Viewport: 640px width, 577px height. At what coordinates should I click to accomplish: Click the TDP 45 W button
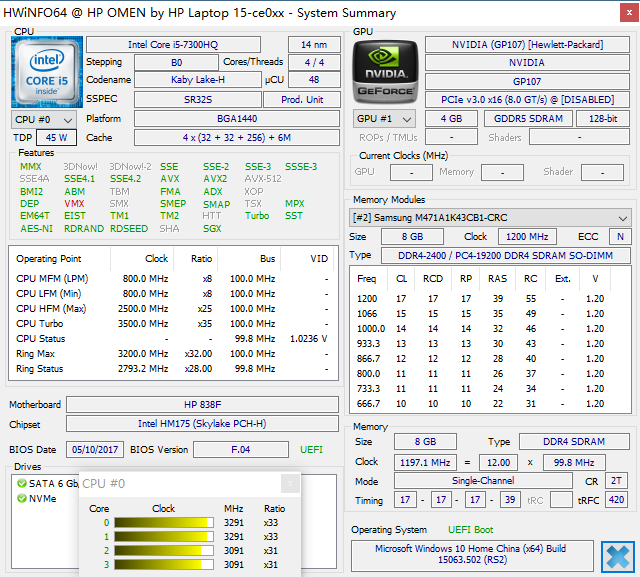click(56, 138)
